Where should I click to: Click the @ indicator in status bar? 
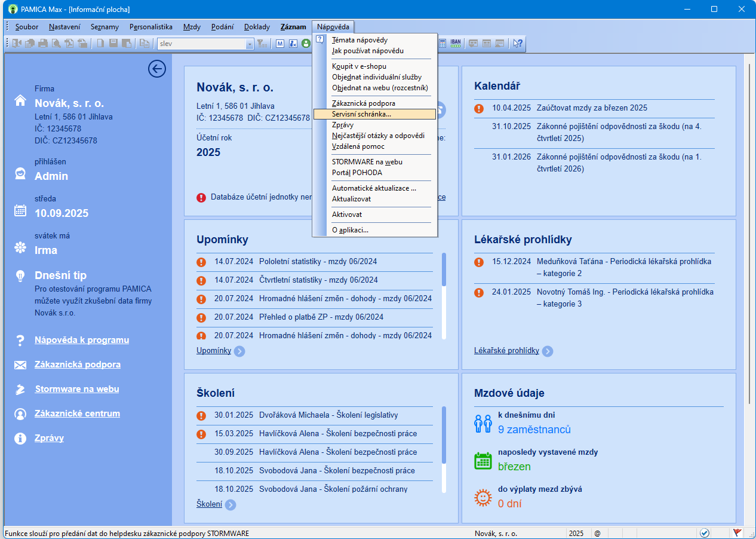(x=597, y=533)
